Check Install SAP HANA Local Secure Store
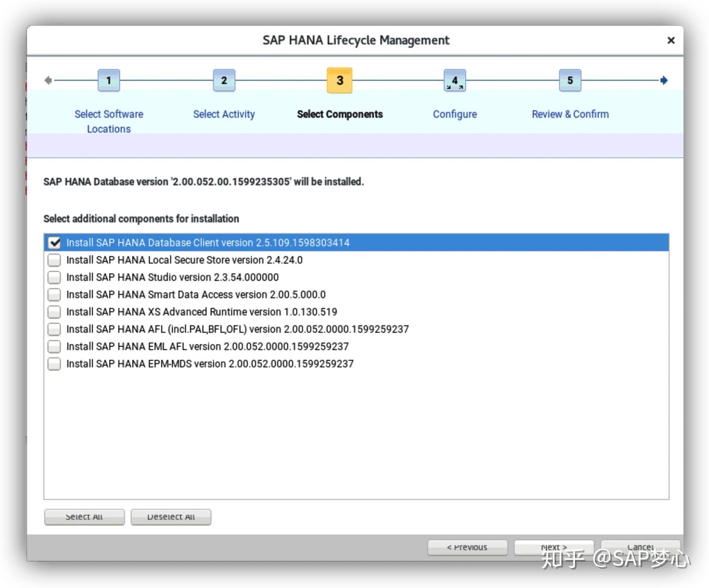 (x=54, y=260)
